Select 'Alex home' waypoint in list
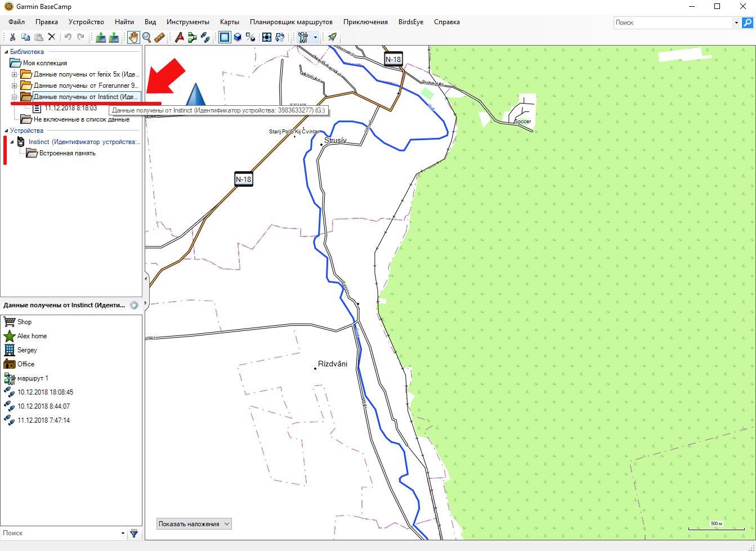The width and height of the screenshot is (756, 551). (32, 336)
